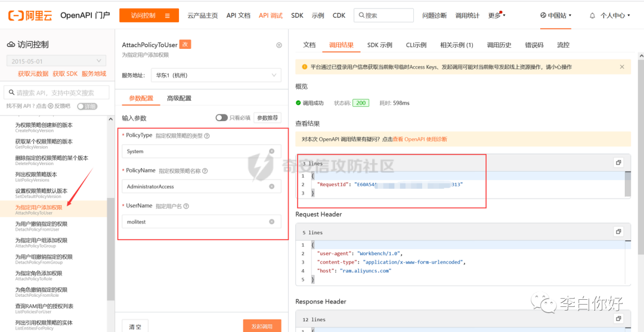644x332 pixels.
Task: Click the search icon in the API search box
Action: coord(11,93)
